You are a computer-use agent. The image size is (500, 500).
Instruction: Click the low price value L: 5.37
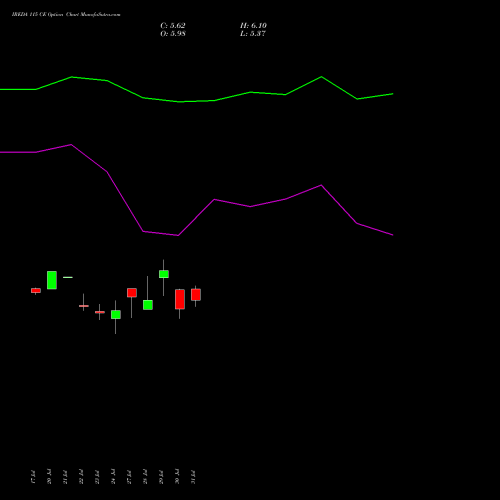click(253, 34)
